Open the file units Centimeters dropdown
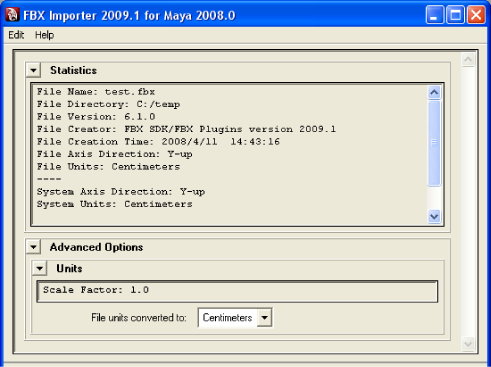Image resolution: width=491 pixels, height=367 pixels. [x=235, y=318]
